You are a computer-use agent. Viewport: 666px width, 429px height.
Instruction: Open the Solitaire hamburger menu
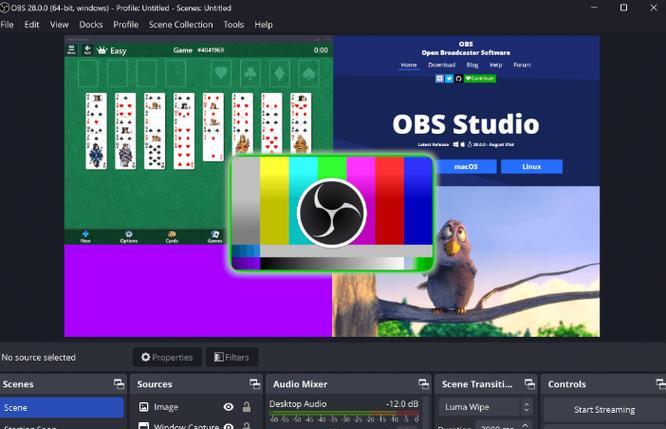(x=71, y=50)
